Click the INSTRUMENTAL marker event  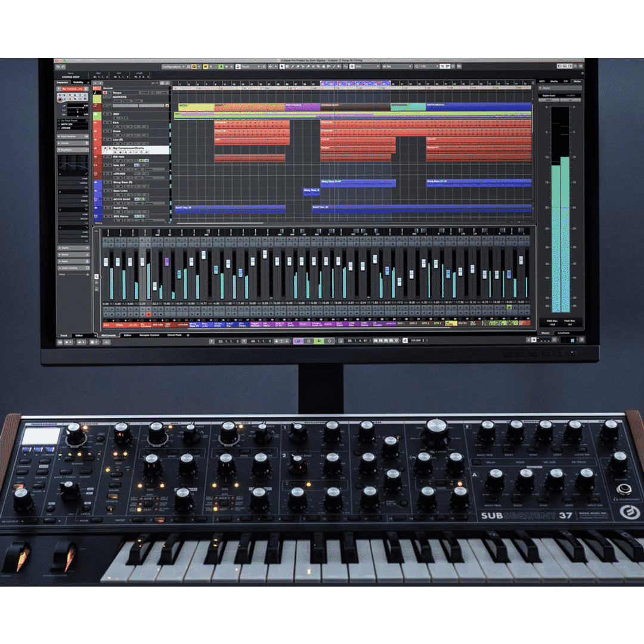click(479, 107)
